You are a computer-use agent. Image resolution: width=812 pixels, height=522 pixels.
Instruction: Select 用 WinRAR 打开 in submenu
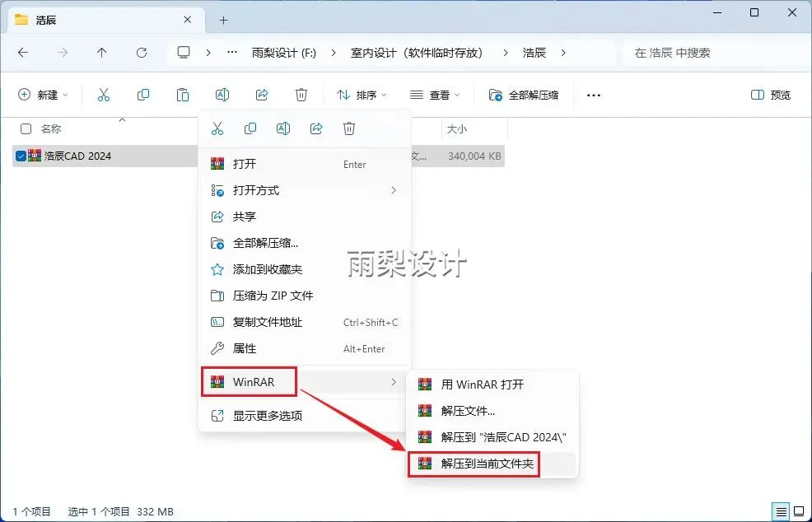click(x=493, y=385)
